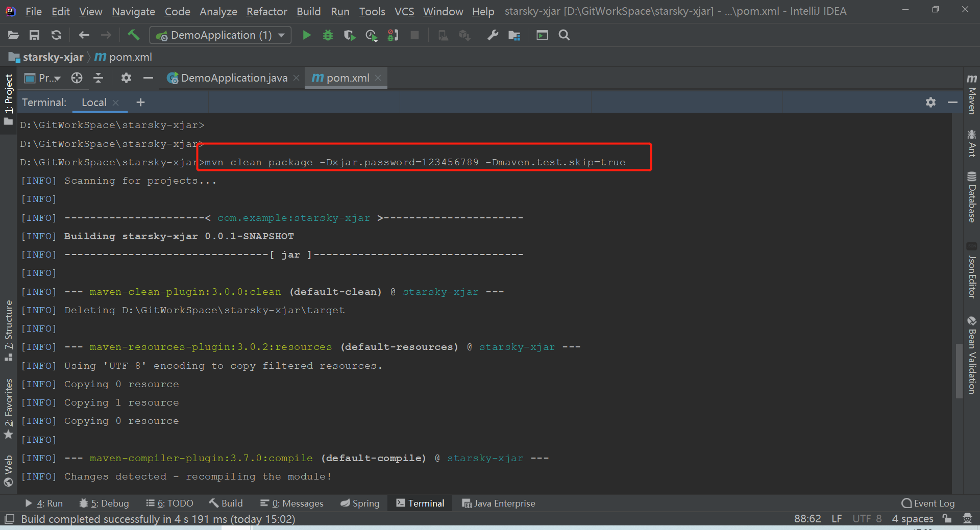The width and height of the screenshot is (980, 530).
Task: Change line separator LF in status bar
Action: (837, 519)
